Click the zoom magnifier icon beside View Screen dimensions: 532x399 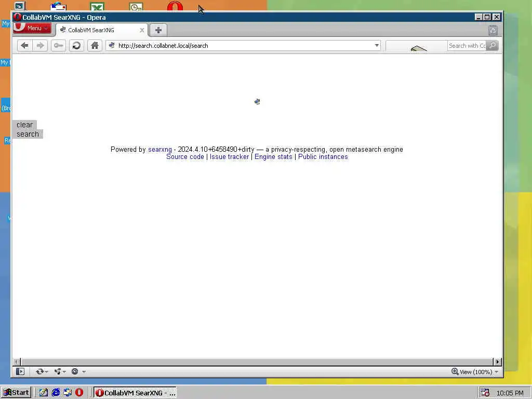click(x=455, y=371)
